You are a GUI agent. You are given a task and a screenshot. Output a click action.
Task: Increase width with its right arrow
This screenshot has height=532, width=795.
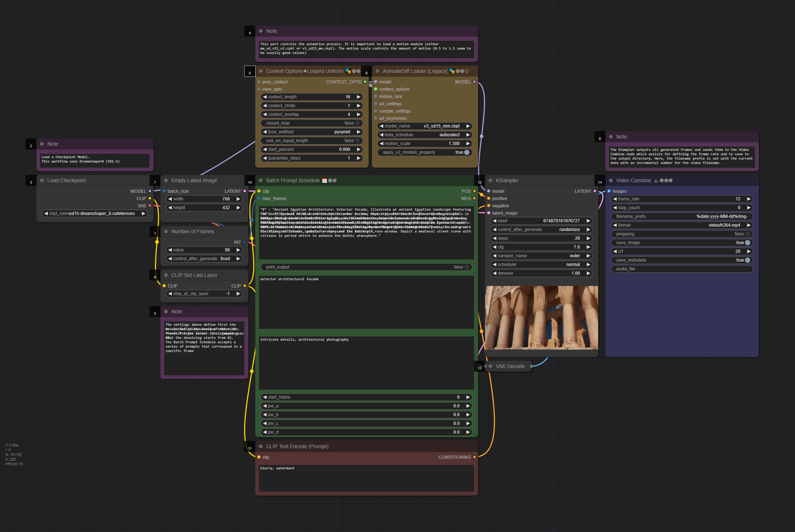coord(238,199)
